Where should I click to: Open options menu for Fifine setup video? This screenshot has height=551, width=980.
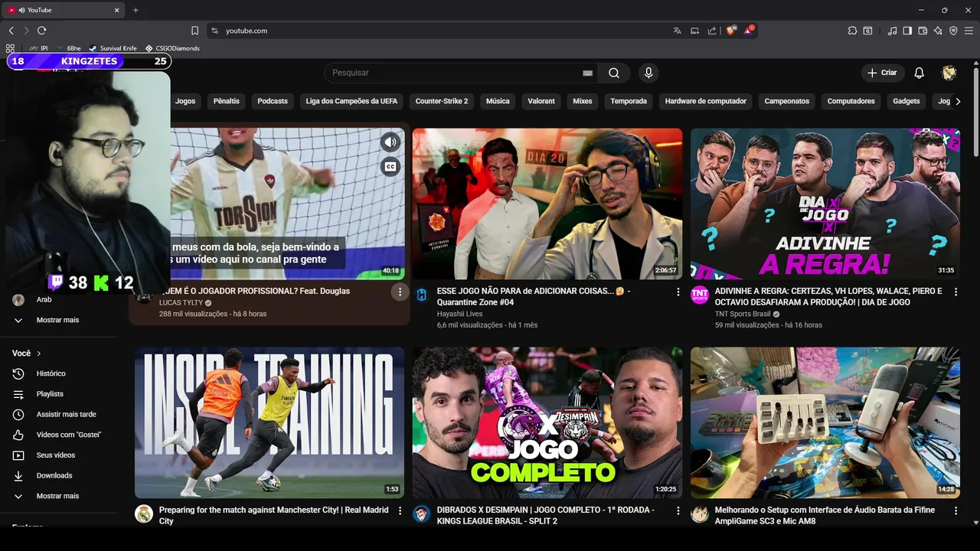pos(955,510)
